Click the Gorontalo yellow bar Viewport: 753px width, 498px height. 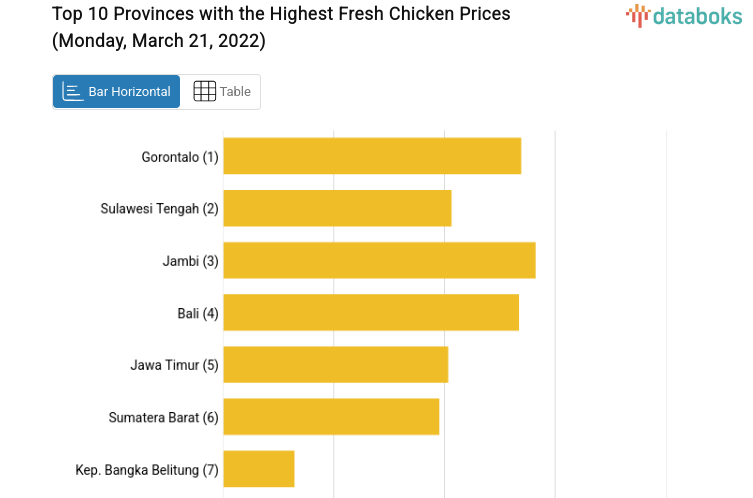(x=372, y=156)
